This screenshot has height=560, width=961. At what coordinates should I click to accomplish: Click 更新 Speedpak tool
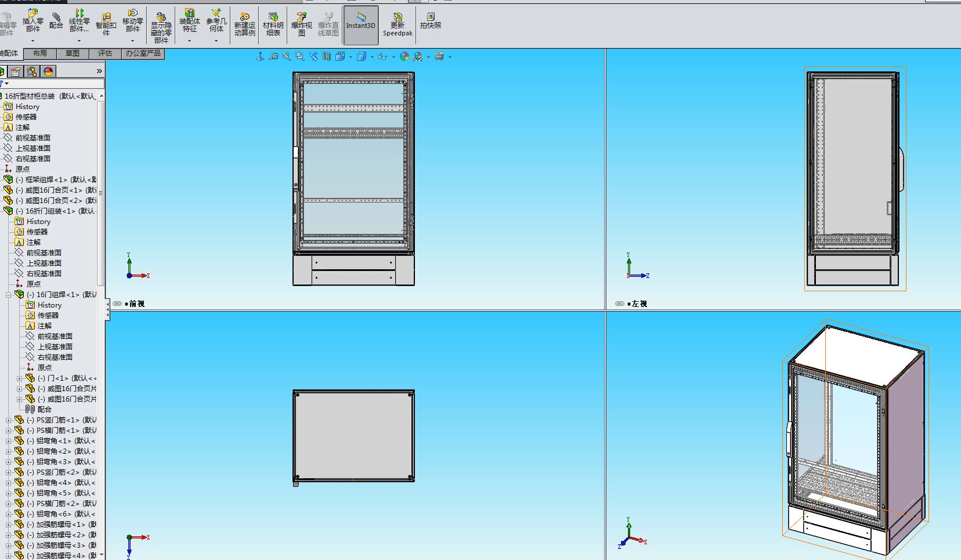point(398,24)
